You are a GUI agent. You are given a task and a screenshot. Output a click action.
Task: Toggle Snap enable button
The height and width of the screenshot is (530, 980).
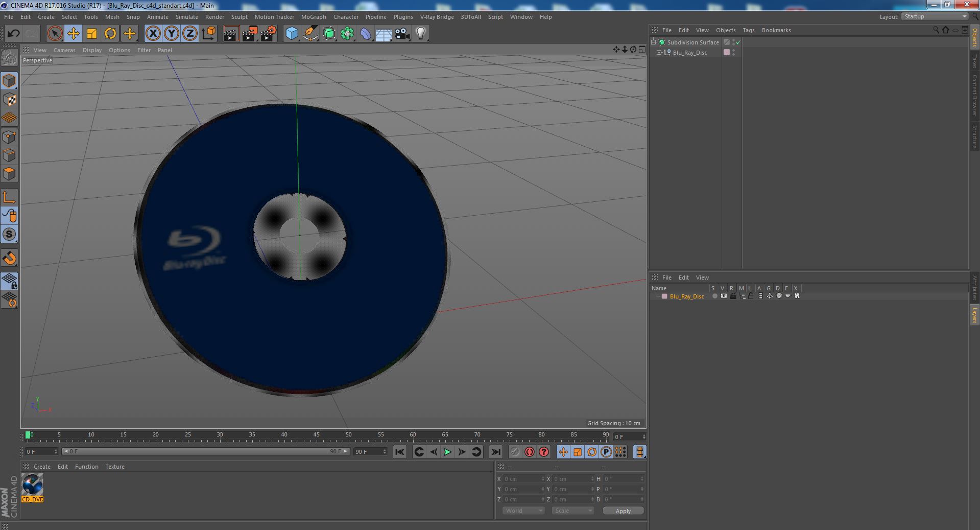click(9, 258)
